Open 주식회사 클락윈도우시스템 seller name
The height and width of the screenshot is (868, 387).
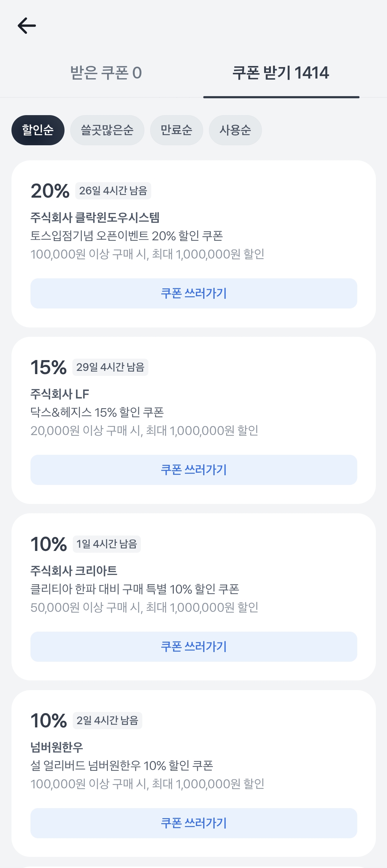pyautogui.click(x=95, y=217)
